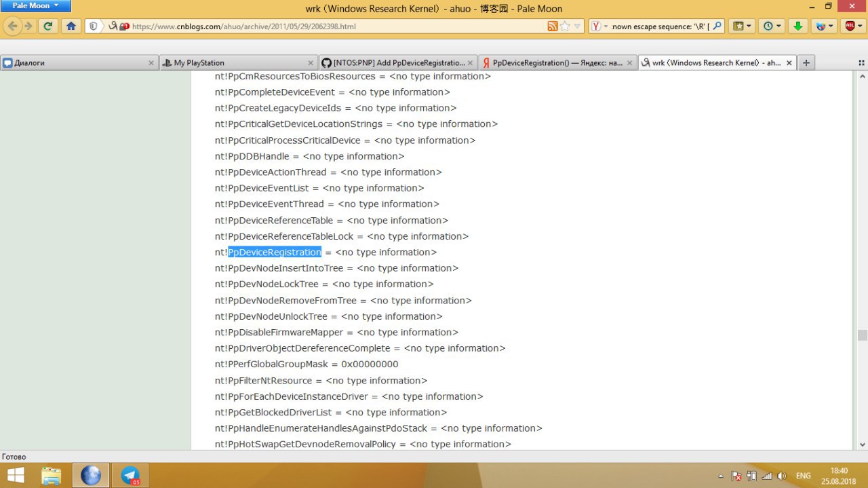This screenshot has width=868, height=488.
Task: Open the Home page button
Action: [x=71, y=26]
